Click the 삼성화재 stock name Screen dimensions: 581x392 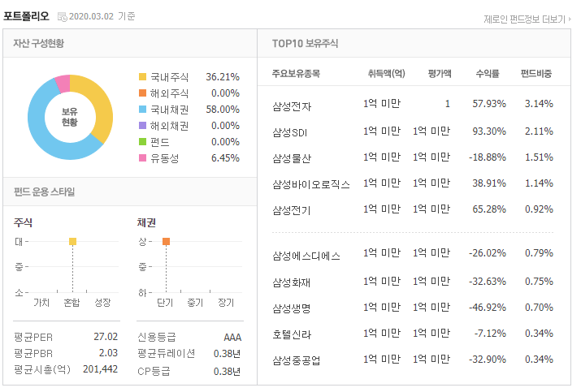pyautogui.click(x=292, y=282)
